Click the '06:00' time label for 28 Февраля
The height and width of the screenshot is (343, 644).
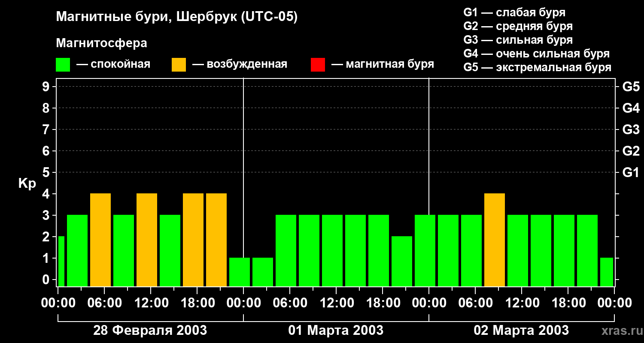pyautogui.click(x=104, y=303)
